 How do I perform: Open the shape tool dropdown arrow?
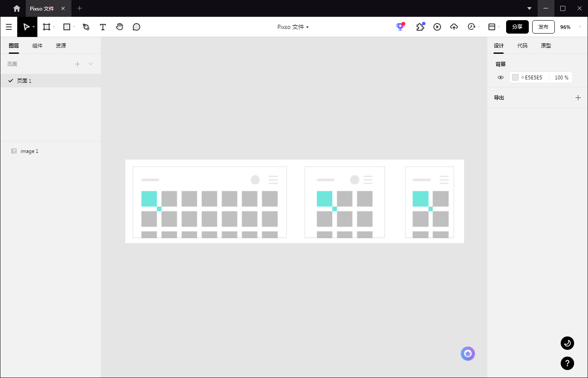(x=74, y=27)
